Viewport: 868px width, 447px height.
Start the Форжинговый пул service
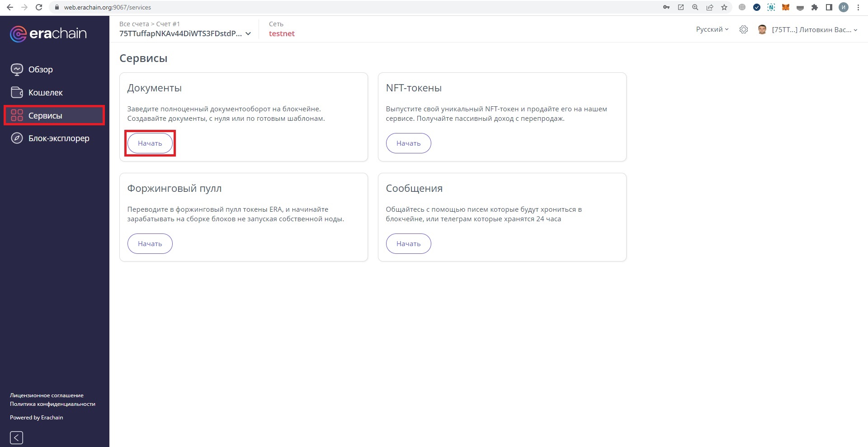coord(150,244)
